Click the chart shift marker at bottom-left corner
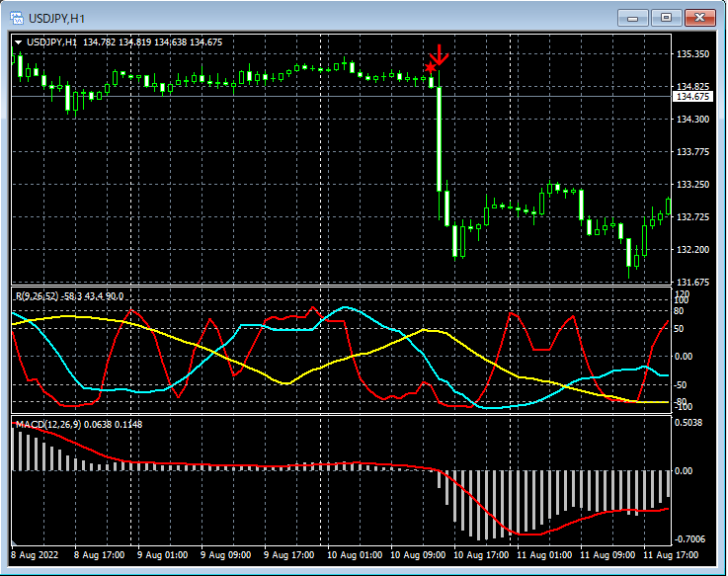This screenshot has height=576, width=728. click(14, 542)
